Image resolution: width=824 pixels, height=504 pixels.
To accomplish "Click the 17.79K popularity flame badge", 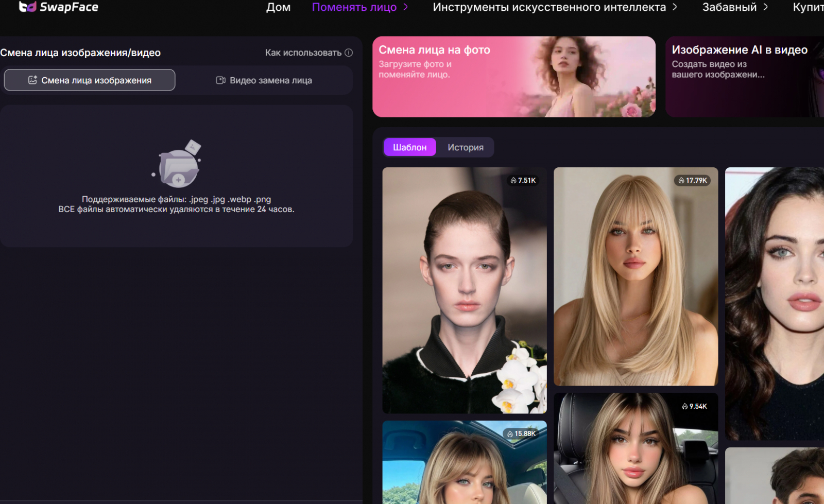I will point(693,180).
